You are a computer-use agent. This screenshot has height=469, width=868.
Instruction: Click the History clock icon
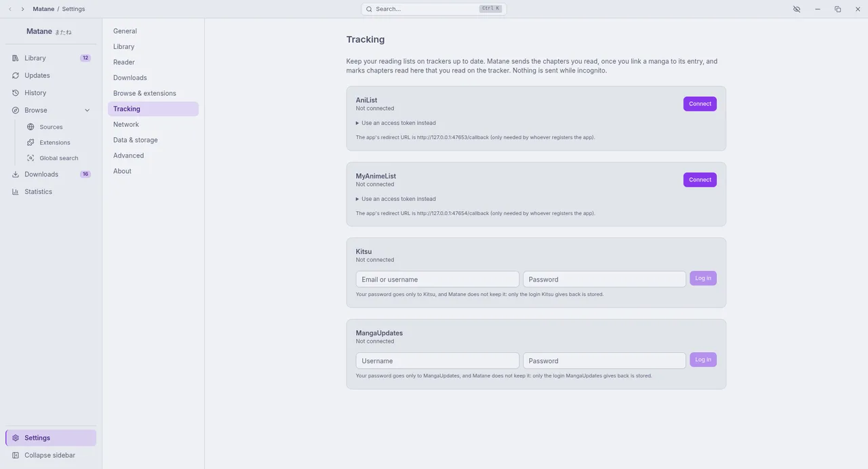[16, 93]
